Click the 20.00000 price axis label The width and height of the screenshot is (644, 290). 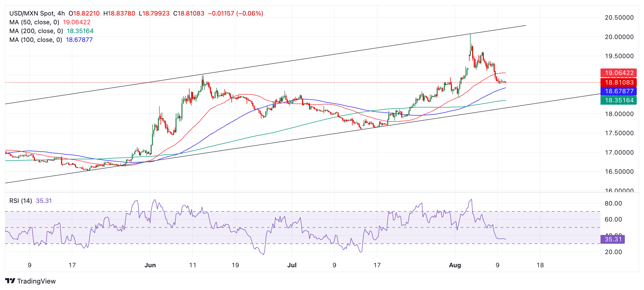(619, 37)
